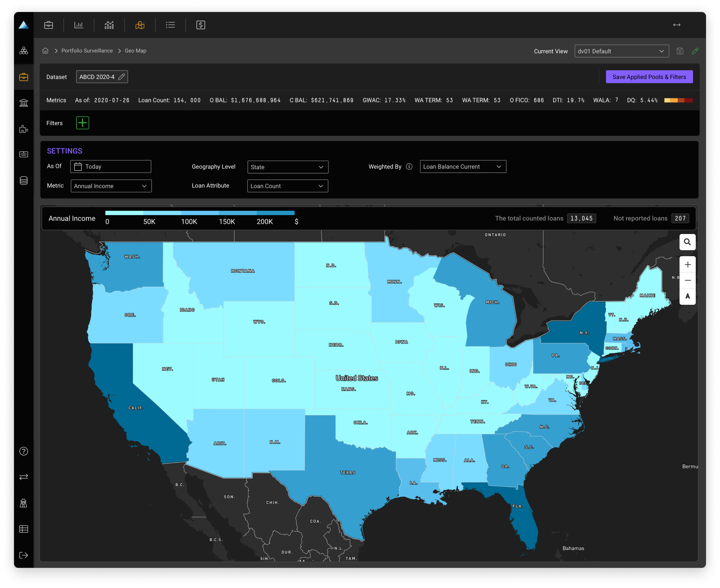
Task: Click the C BAL metric value
Action: [332, 100]
